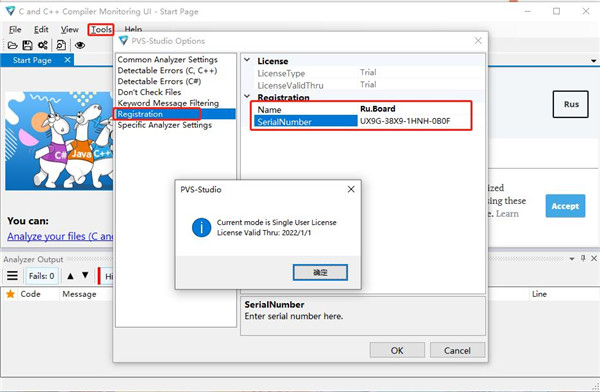600x392 pixels.
Task: Open the hamburger menu in Analyzer Output
Action: click(12, 276)
